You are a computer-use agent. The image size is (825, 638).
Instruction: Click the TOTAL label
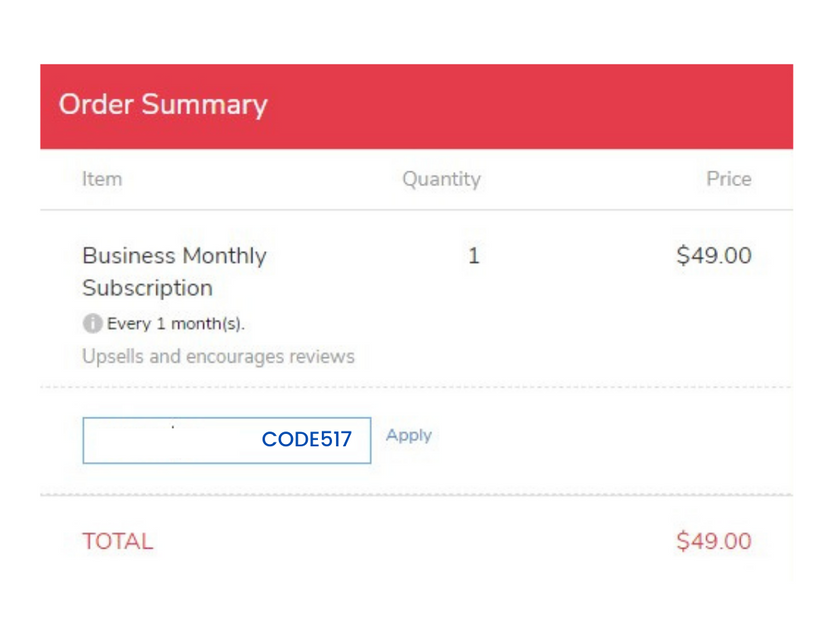[118, 541]
